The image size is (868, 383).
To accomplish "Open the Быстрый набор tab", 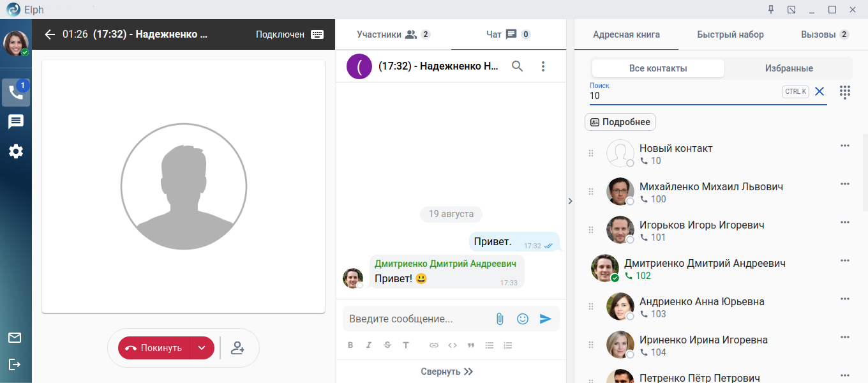I will (730, 34).
